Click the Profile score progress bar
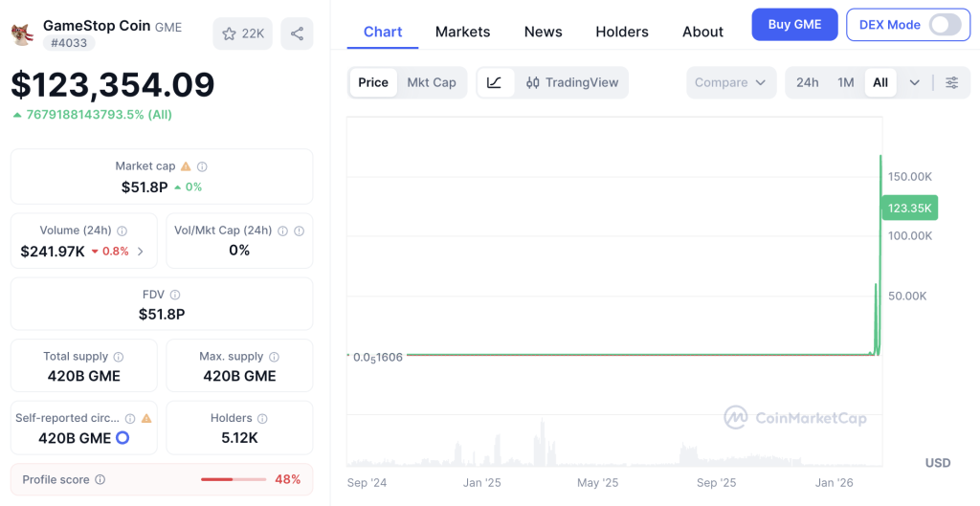This screenshot has height=506, width=980. coord(234,479)
